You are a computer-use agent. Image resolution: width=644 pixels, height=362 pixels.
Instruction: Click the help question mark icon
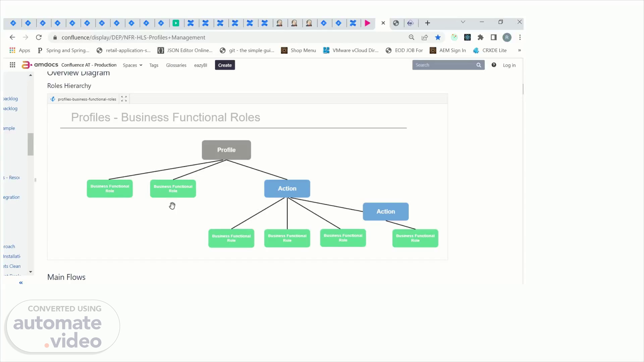coord(494,65)
